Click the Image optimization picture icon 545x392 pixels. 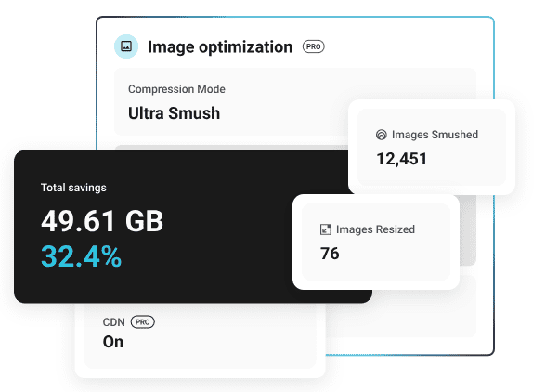click(126, 46)
